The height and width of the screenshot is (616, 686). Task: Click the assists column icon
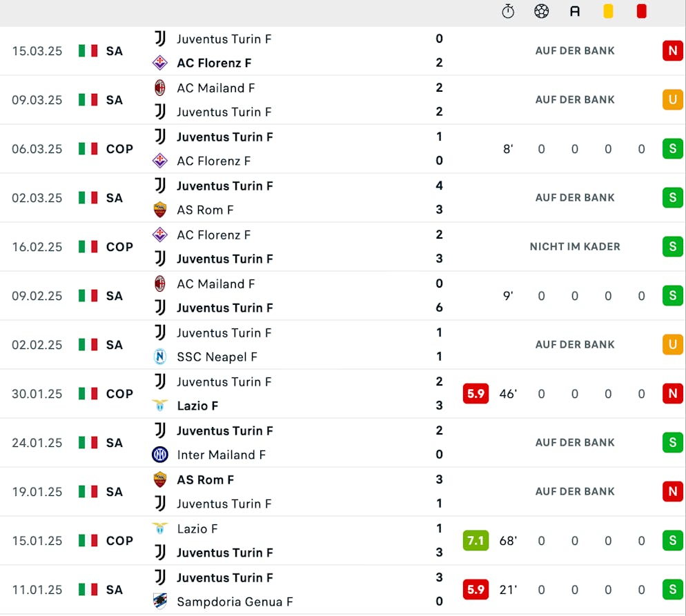click(x=575, y=11)
